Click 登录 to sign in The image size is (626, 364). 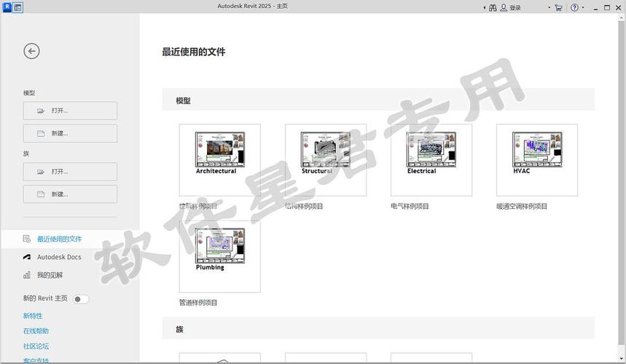click(515, 7)
